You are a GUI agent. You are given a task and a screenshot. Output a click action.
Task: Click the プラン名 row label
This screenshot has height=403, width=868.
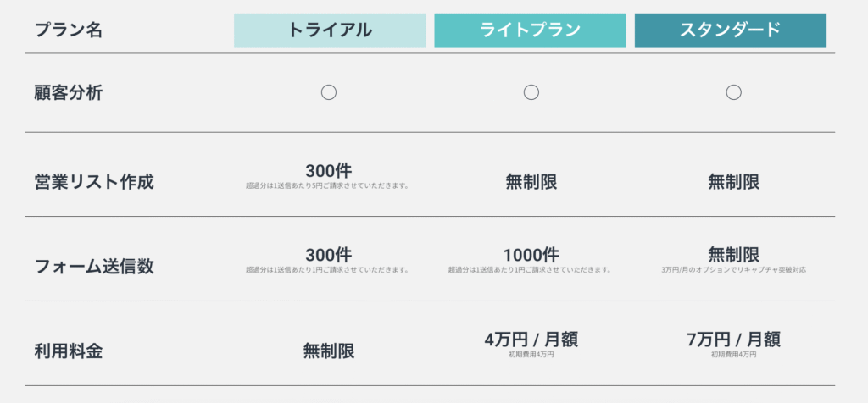coord(68,30)
